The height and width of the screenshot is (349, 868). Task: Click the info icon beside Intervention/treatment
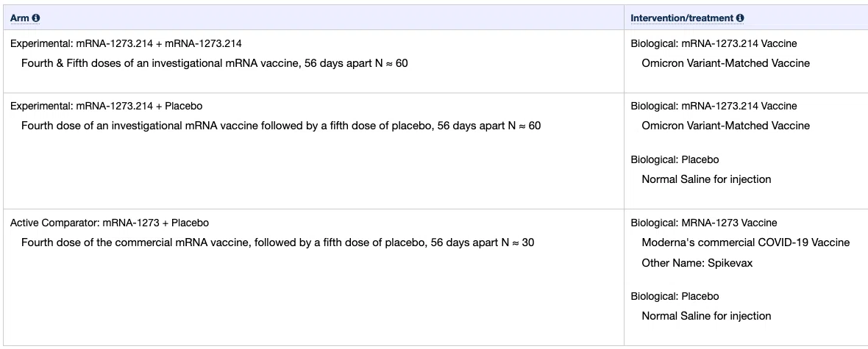740,18
